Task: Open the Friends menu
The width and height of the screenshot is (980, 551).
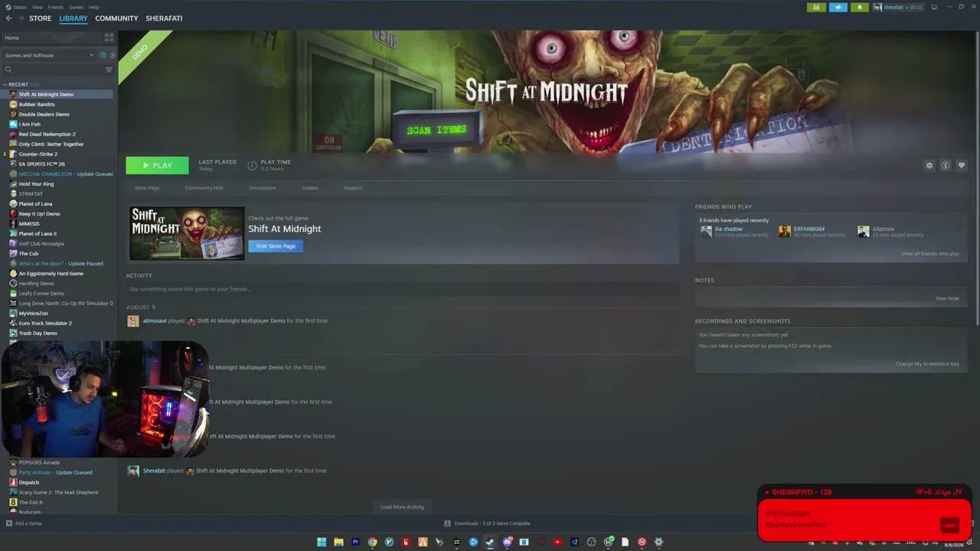Action: [56, 7]
